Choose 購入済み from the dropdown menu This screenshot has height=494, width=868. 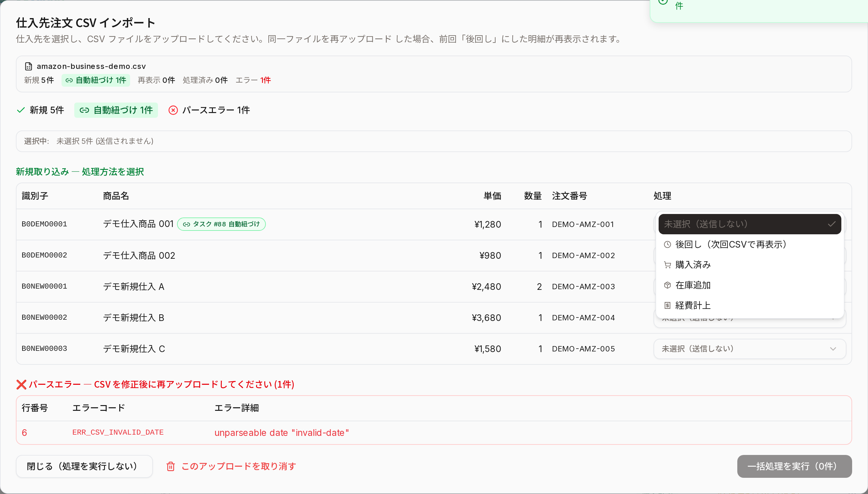click(x=749, y=265)
